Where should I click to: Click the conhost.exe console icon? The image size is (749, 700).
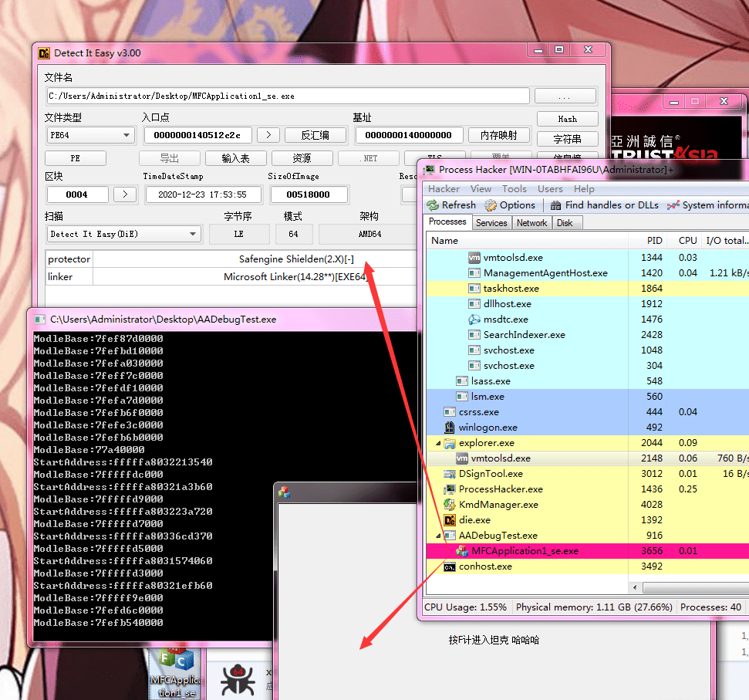[x=450, y=566]
